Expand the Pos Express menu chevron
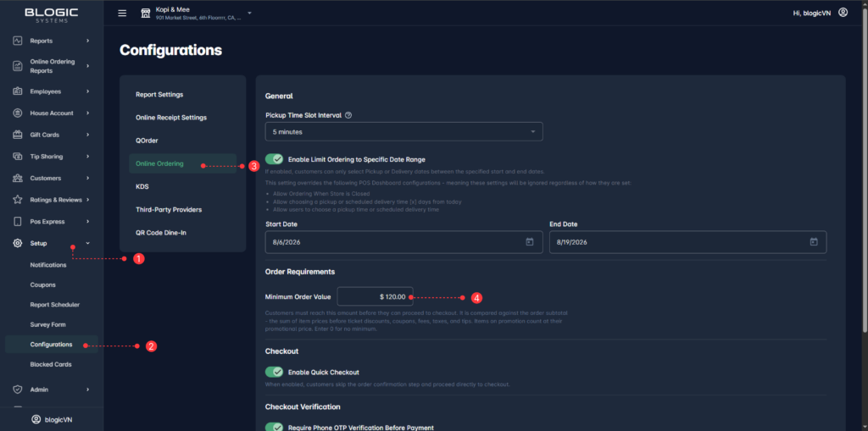This screenshot has width=868, height=431. click(x=87, y=221)
